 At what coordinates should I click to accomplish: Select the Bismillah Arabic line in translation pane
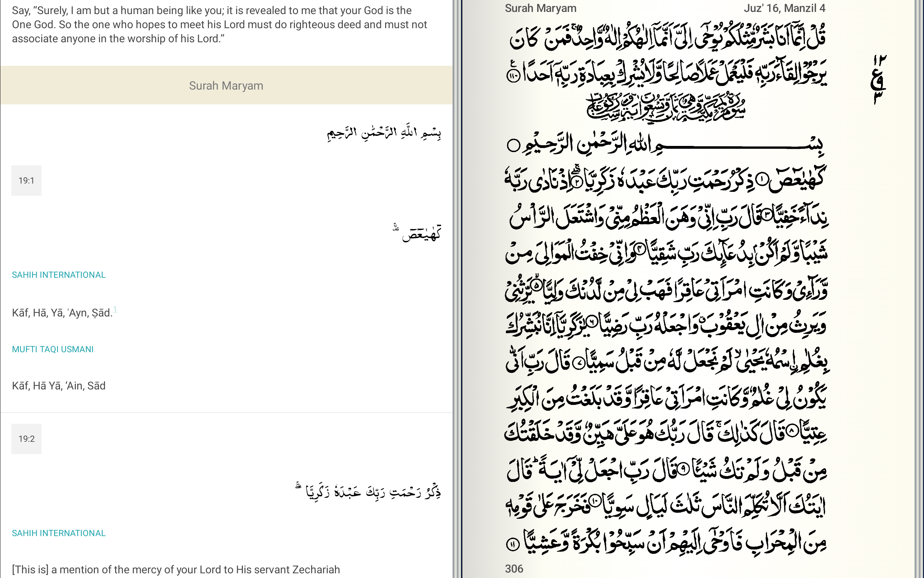coord(384,133)
